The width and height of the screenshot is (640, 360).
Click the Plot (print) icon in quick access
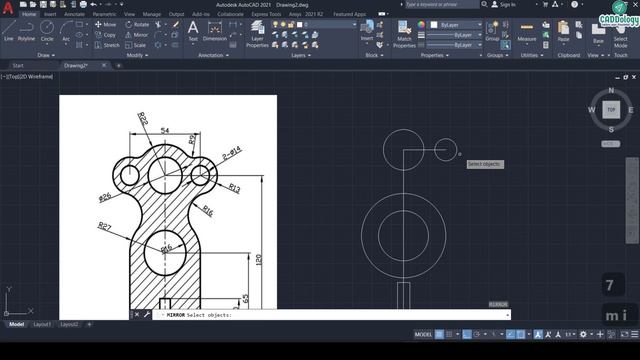coord(83,4)
